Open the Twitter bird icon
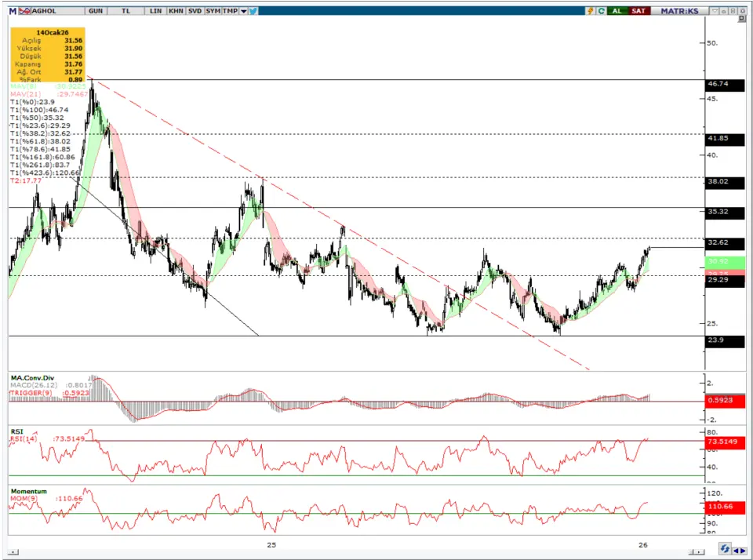The width and height of the screenshot is (753, 560). click(x=254, y=11)
